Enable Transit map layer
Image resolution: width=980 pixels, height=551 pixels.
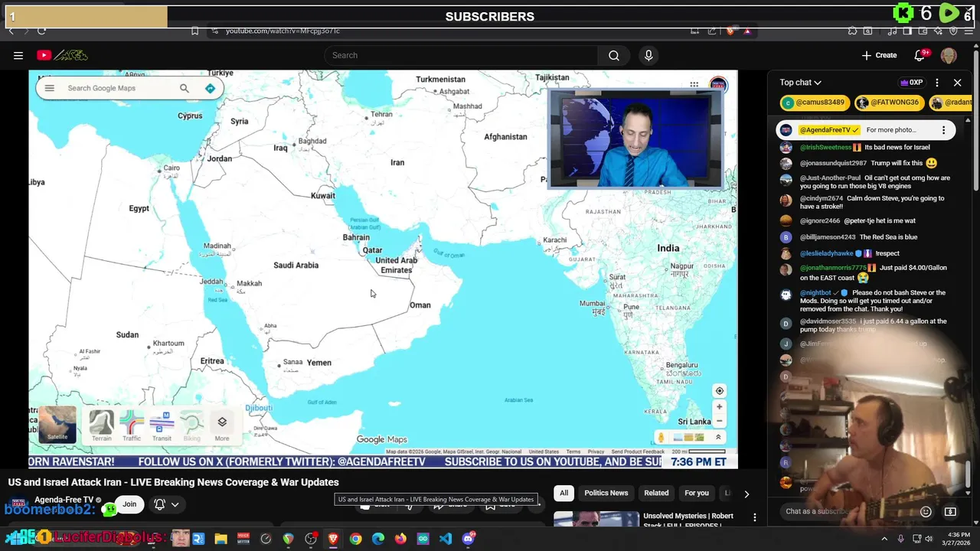click(162, 426)
